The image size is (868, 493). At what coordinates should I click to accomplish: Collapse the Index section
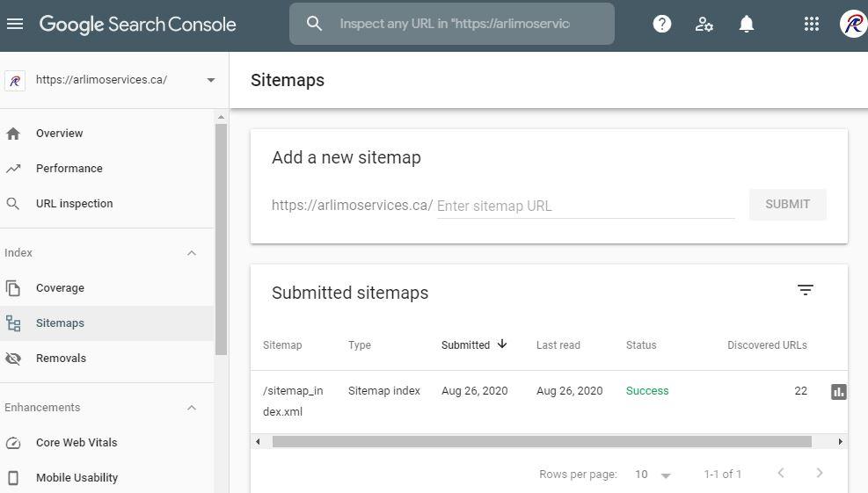(192, 253)
